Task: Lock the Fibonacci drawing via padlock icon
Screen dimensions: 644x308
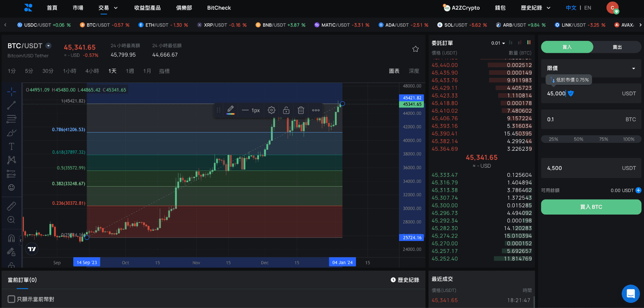Action: (286, 110)
